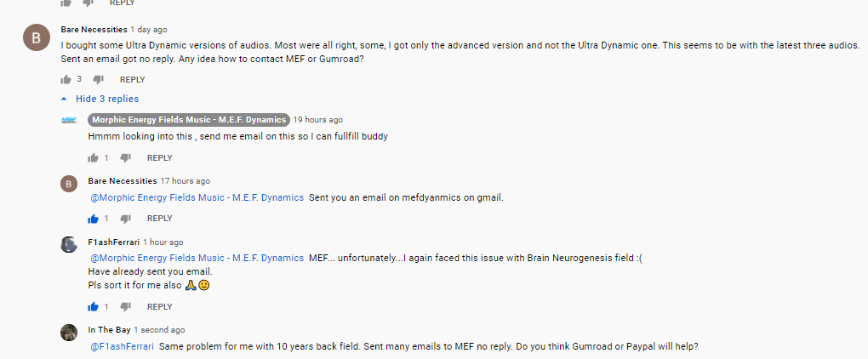Click In The Bay's profile avatar
The height and width of the screenshot is (359, 868).
[69, 332]
